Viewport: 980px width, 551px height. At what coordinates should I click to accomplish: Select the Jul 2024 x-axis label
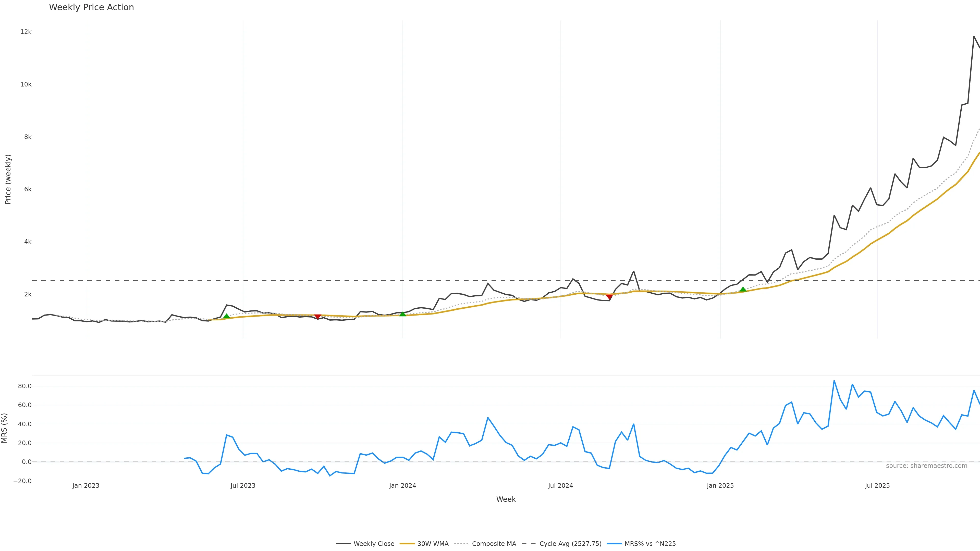pyautogui.click(x=560, y=486)
